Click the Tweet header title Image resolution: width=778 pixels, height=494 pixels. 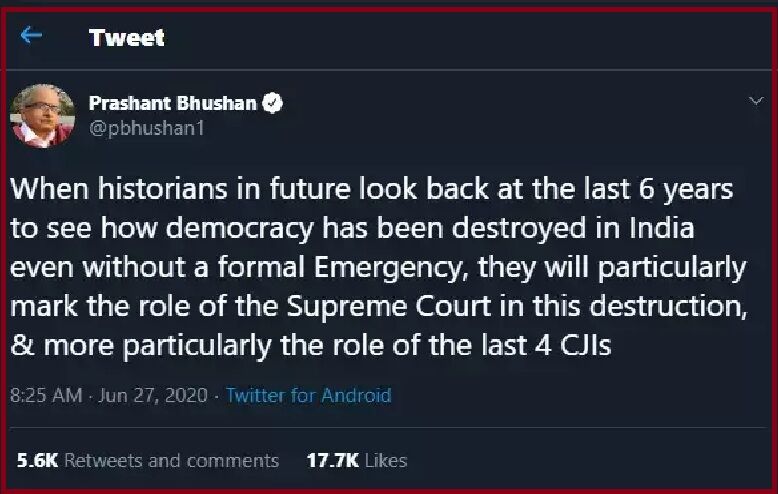tap(126, 38)
